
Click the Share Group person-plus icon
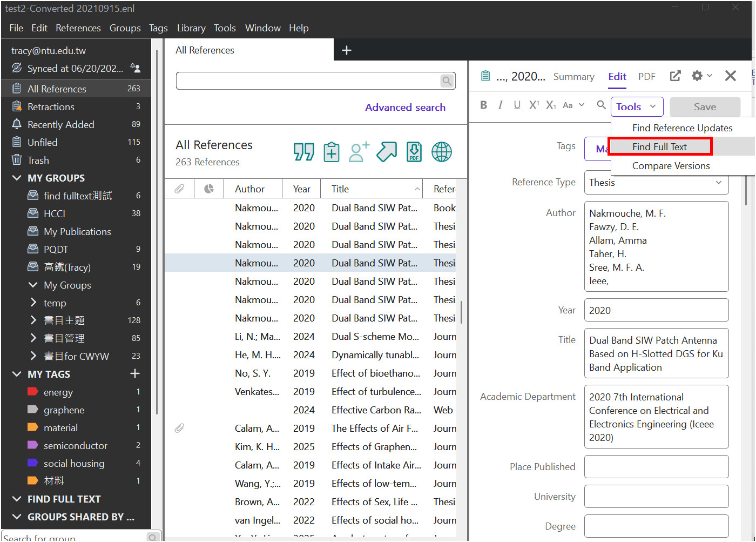point(359,152)
